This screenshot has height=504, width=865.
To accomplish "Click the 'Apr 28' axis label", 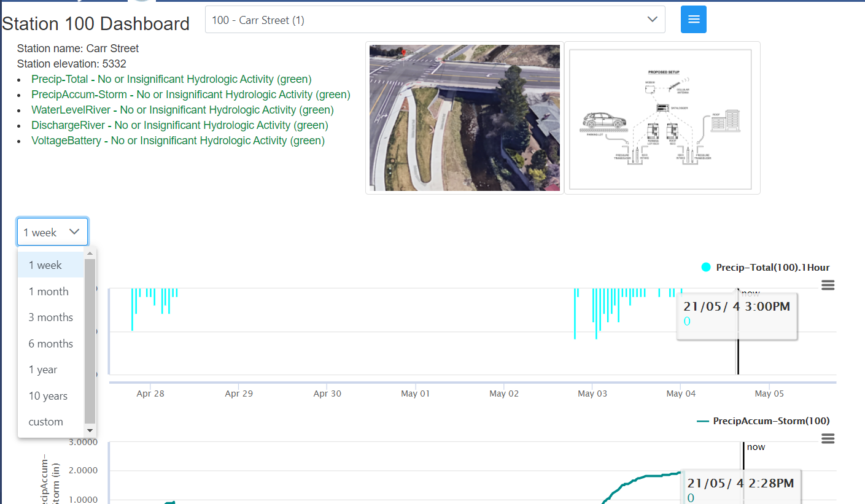I will tap(150, 394).
